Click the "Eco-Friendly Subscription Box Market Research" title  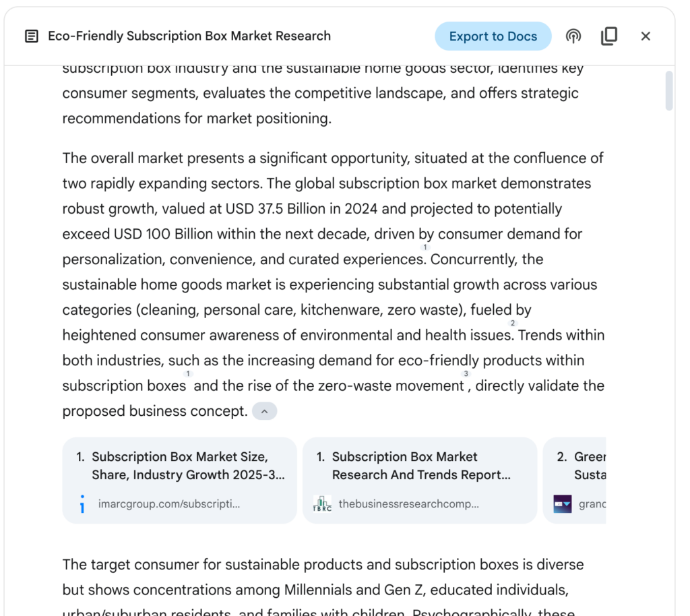click(x=189, y=36)
